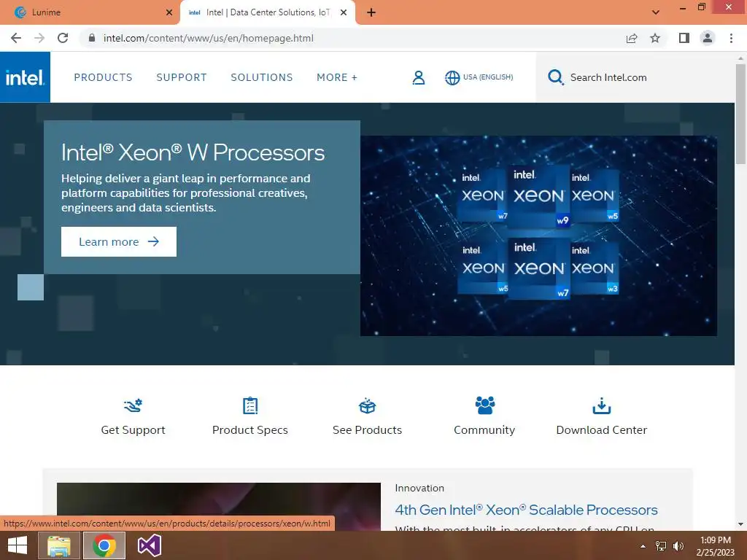Click the innovation article thumbnail image
Image resolution: width=747 pixels, height=560 pixels.
219,506
